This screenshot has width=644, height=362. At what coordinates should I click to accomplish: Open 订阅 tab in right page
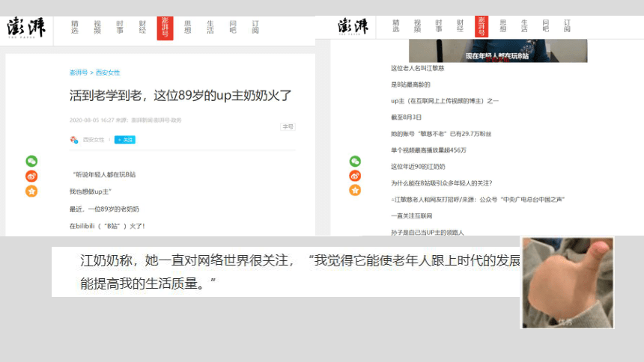pyautogui.click(x=567, y=26)
